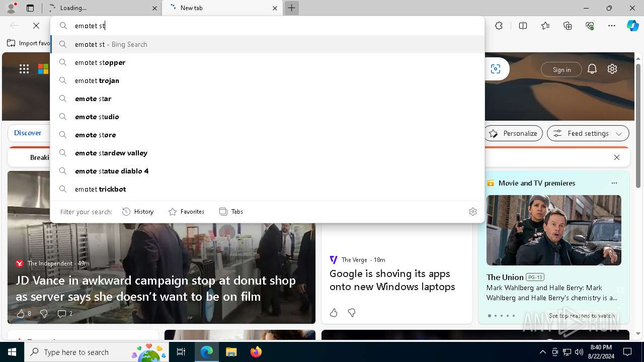
Task: Open the Copilot sidebar icon
Action: [x=632, y=26]
